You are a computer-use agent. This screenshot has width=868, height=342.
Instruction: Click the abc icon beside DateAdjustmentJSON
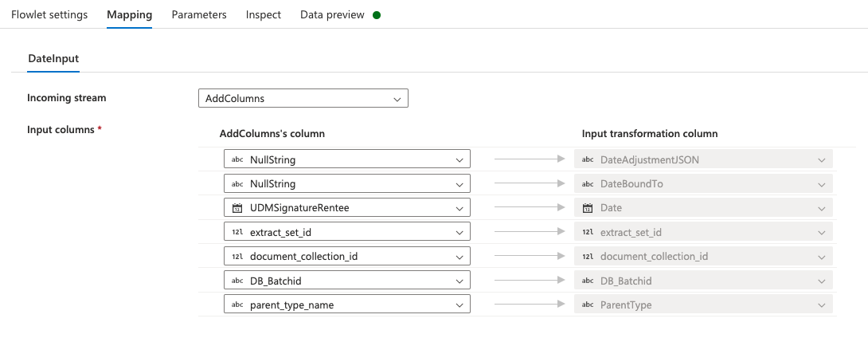coord(588,159)
